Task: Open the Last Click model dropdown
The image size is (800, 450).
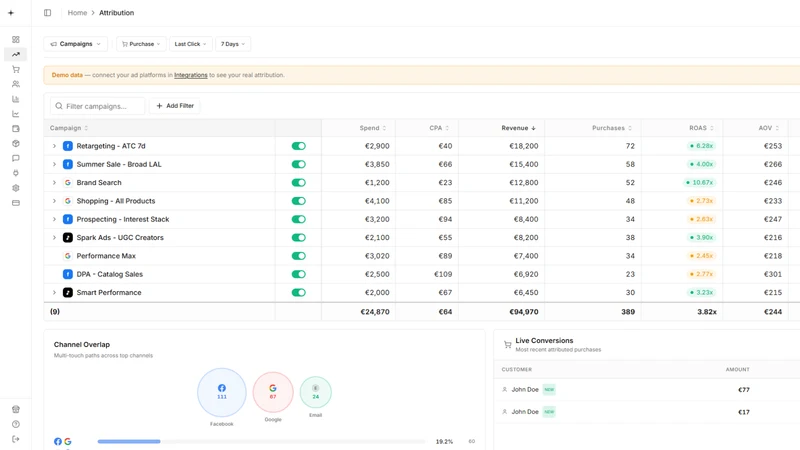Action: click(190, 44)
